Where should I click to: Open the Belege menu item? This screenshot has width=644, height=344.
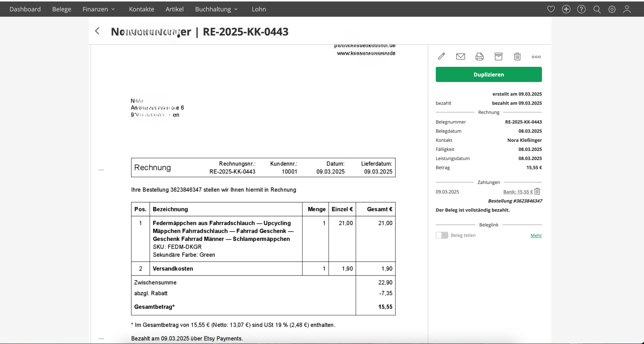point(61,9)
